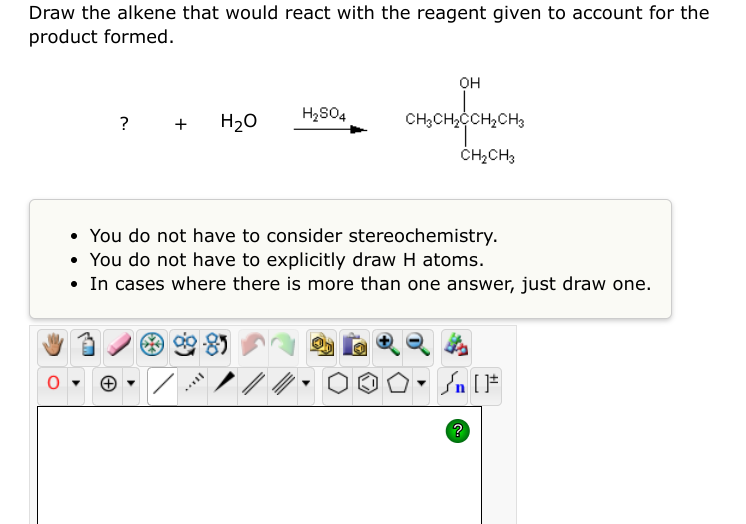Click the product structure OH label
Viewport: 746px width, 524px height.
pyautogui.click(x=470, y=83)
